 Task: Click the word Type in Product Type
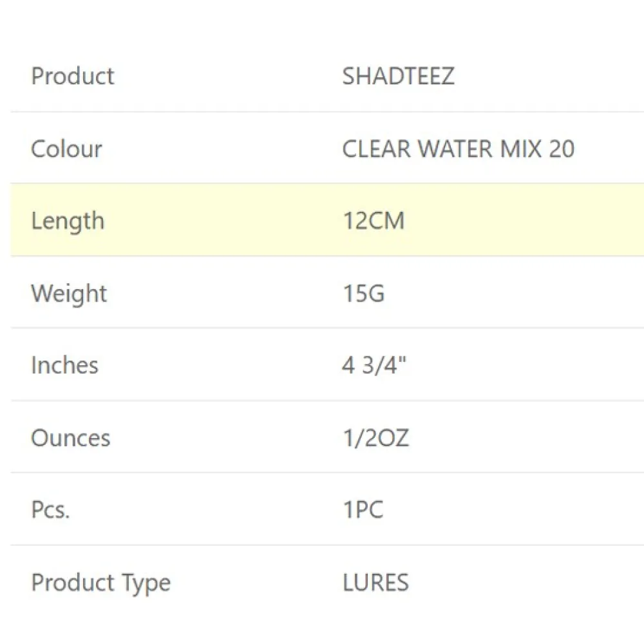pyautogui.click(x=146, y=583)
